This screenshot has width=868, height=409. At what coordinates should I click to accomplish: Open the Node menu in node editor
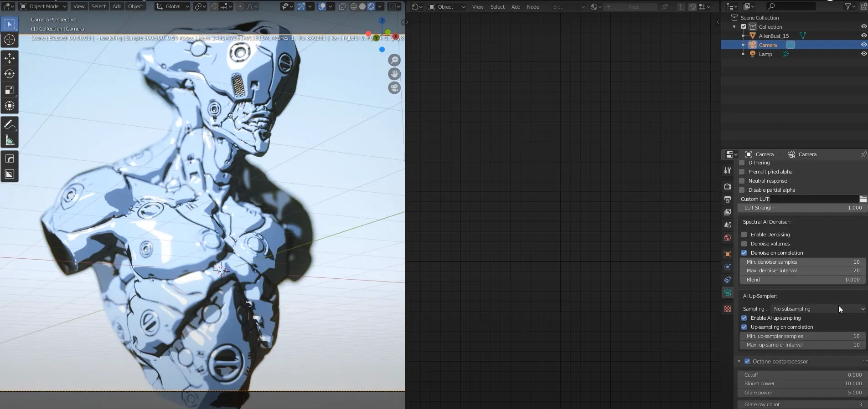[532, 7]
